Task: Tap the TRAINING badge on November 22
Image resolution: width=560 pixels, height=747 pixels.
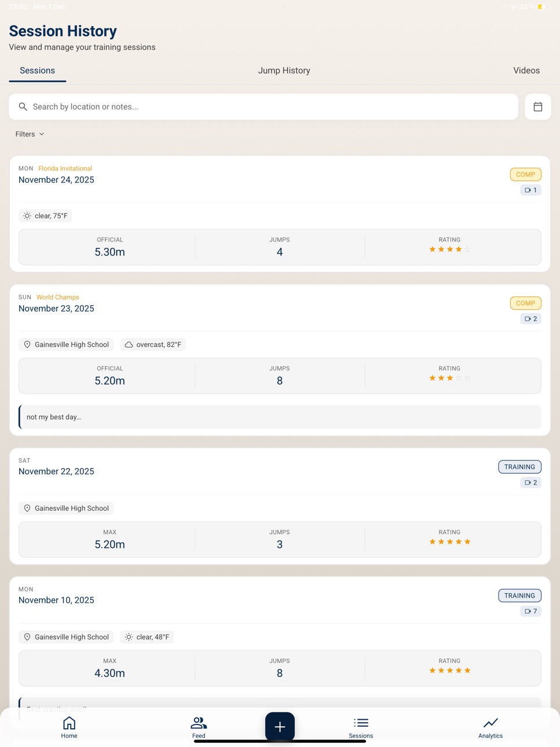Action: (x=519, y=467)
